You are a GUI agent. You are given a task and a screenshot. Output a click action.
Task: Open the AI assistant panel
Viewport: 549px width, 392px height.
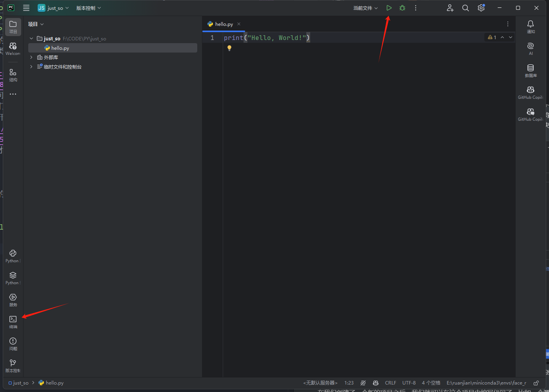pos(531,48)
